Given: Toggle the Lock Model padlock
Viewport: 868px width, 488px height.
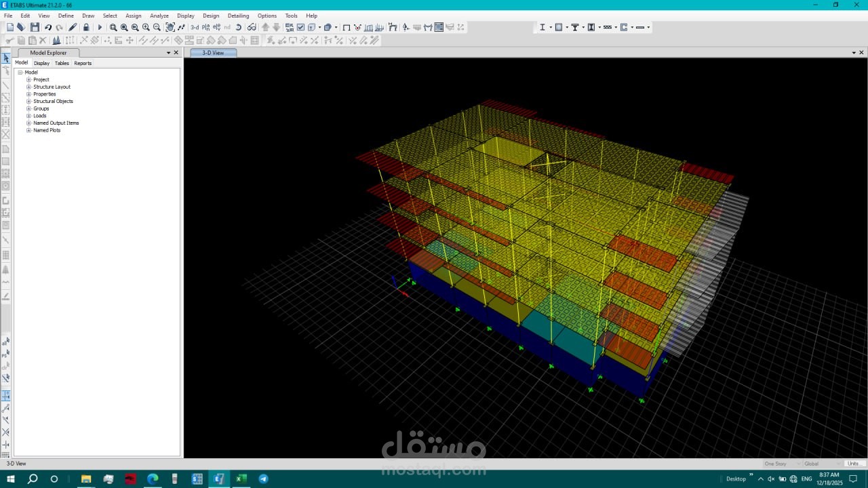Looking at the screenshot, I should pos(86,27).
